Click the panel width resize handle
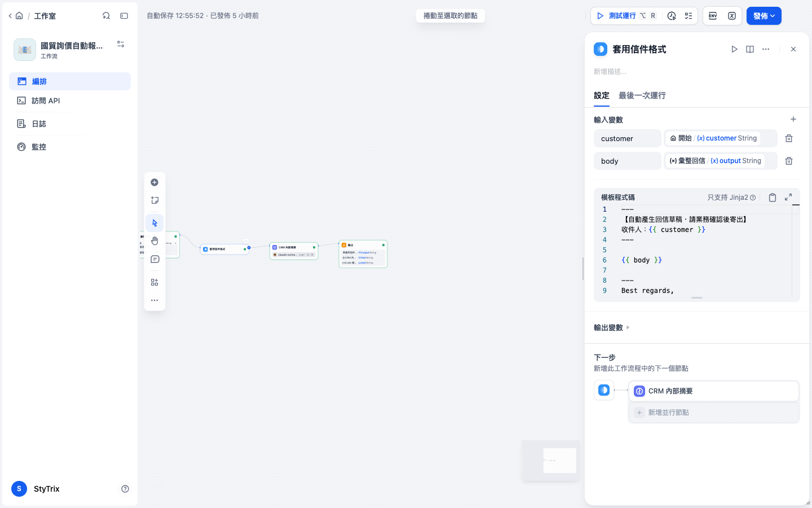This screenshot has width=812, height=508. point(583,269)
